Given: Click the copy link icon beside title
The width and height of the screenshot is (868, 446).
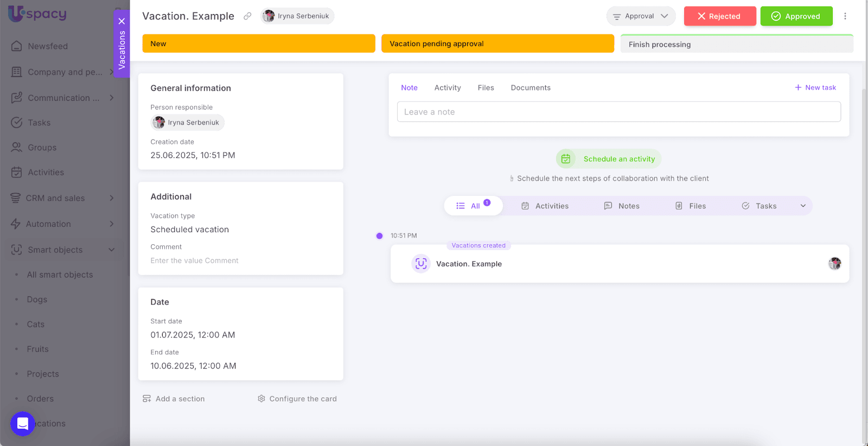Looking at the screenshot, I should click(247, 16).
